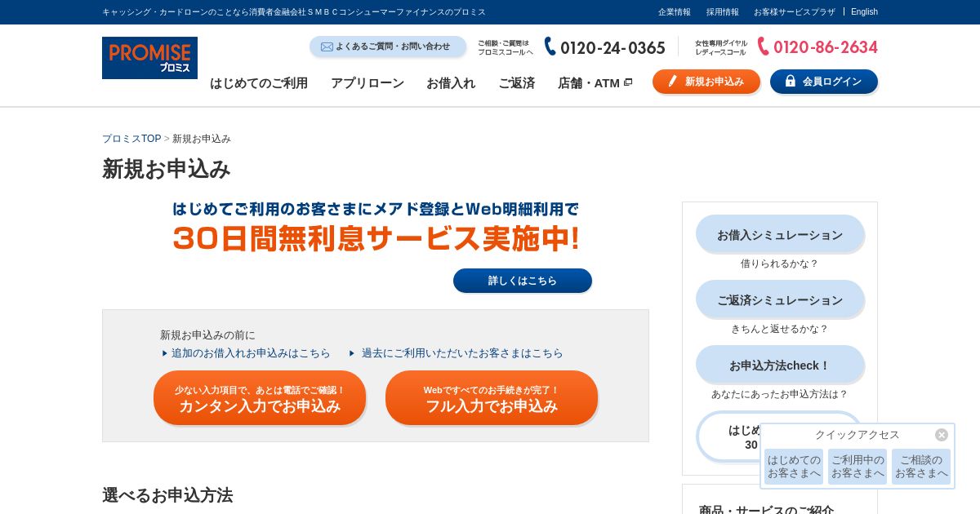Click the blue phone handset icon
This screenshot has width=980, height=514.
pyautogui.click(x=550, y=47)
